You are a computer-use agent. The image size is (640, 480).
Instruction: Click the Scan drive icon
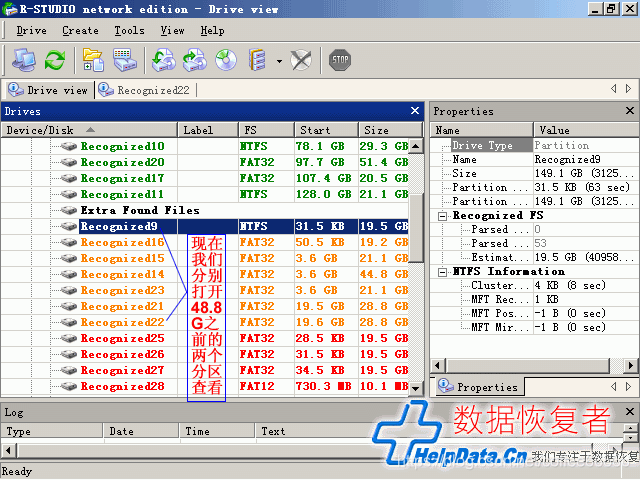point(124,60)
